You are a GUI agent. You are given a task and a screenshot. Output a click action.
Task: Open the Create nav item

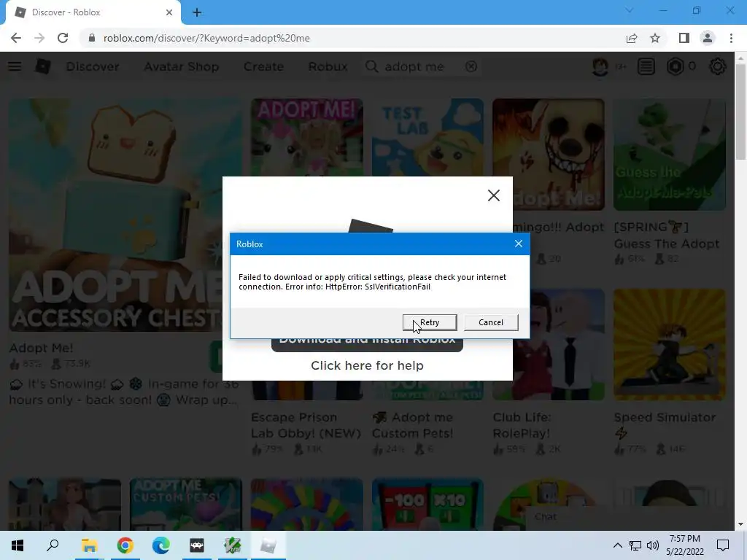263,66
